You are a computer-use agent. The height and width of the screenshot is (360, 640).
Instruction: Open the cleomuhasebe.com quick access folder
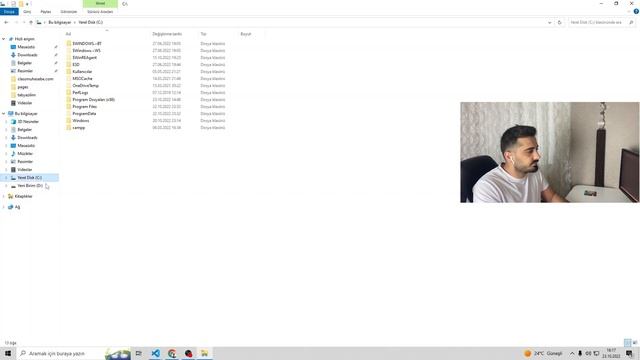click(35, 79)
